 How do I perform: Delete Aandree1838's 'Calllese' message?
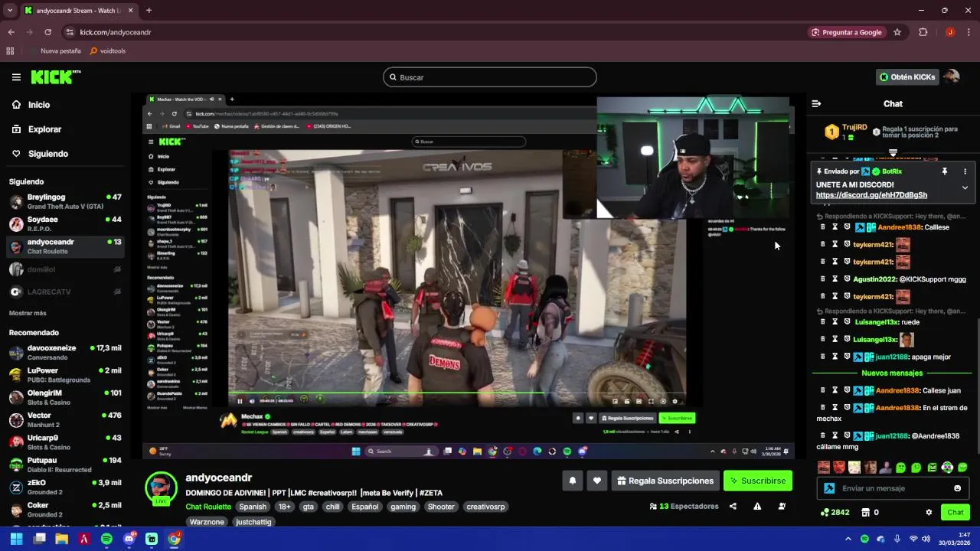click(x=823, y=227)
